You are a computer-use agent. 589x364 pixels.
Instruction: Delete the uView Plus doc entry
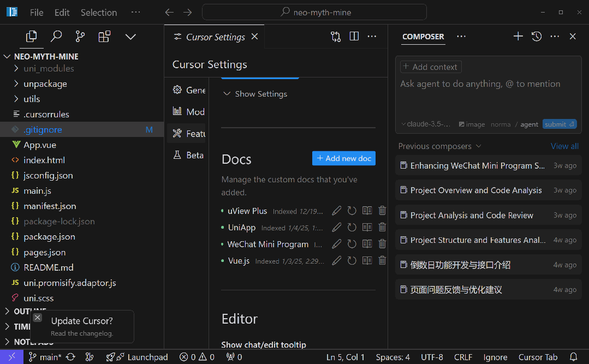[x=382, y=211]
